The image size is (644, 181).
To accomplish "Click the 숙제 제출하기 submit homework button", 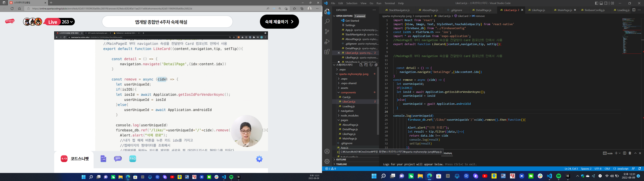I will pyautogui.click(x=279, y=22).
